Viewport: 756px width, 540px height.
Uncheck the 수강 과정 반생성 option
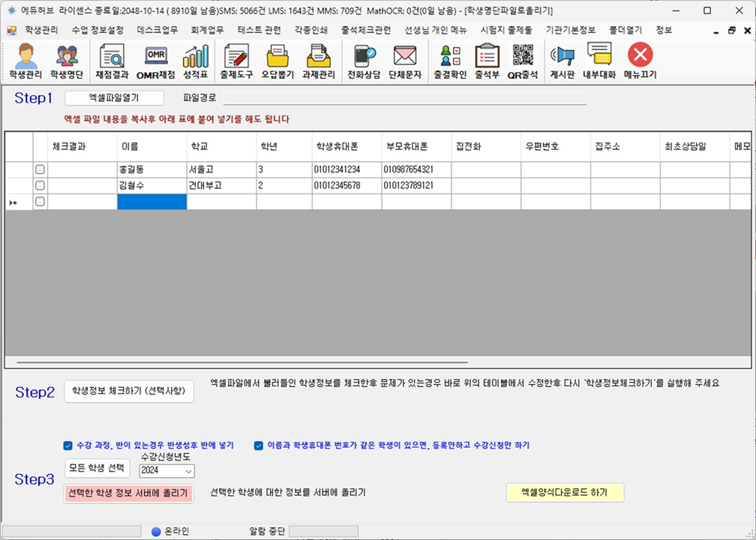click(x=68, y=445)
